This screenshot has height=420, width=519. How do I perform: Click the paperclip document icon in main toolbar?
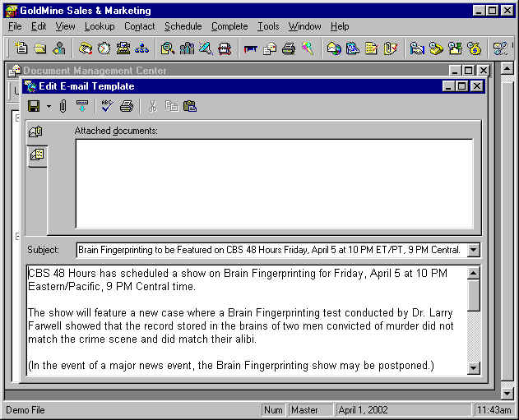coord(390,48)
